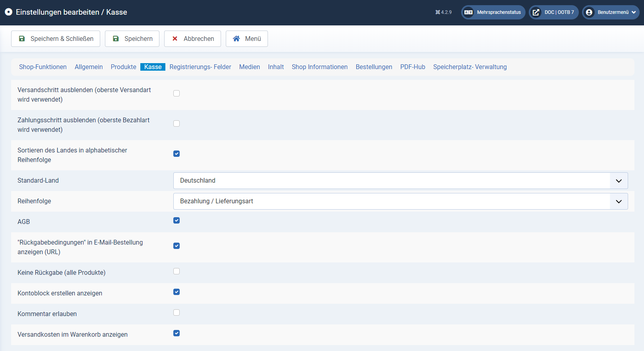Switch to the PDF-Hub tab
Image resolution: width=644 pixels, height=351 pixels.
tap(413, 67)
